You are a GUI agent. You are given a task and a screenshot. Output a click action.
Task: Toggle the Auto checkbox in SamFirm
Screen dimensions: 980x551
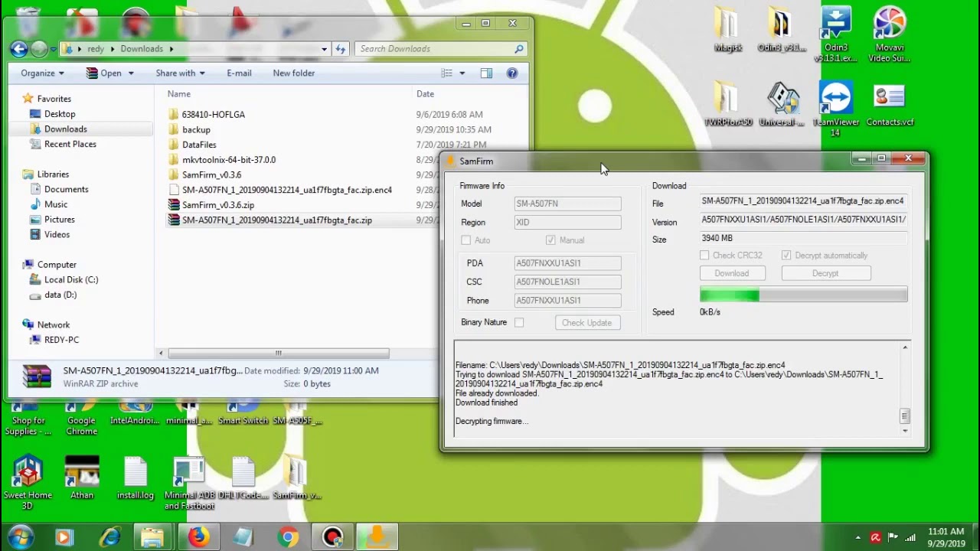[465, 240]
